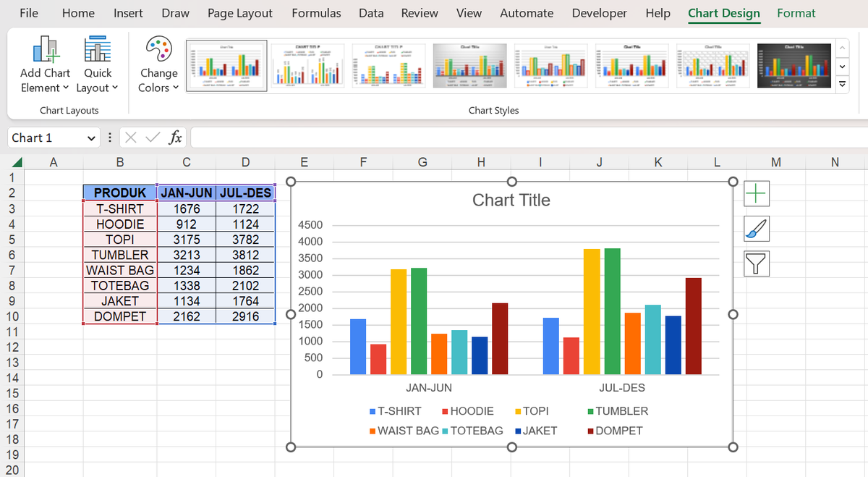Apply the second chart style thumbnail
This screenshot has height=477, width=868.
[x=307, y=67]
